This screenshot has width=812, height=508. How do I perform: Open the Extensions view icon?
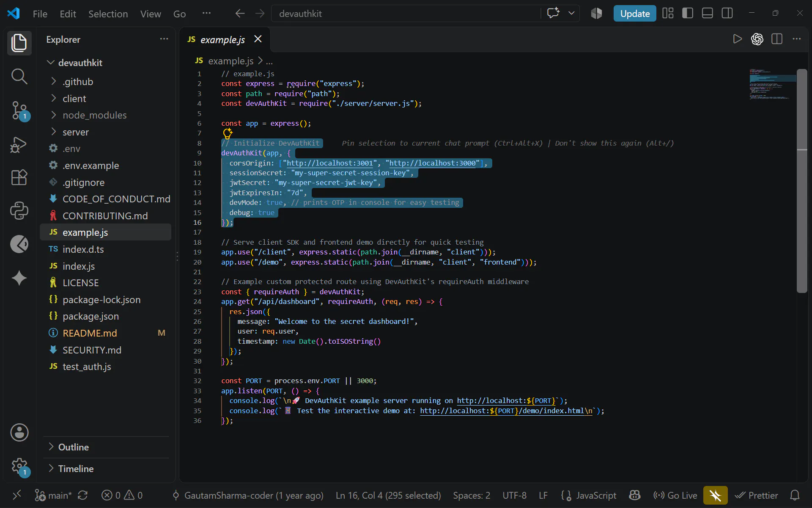(x=19, y=177)
